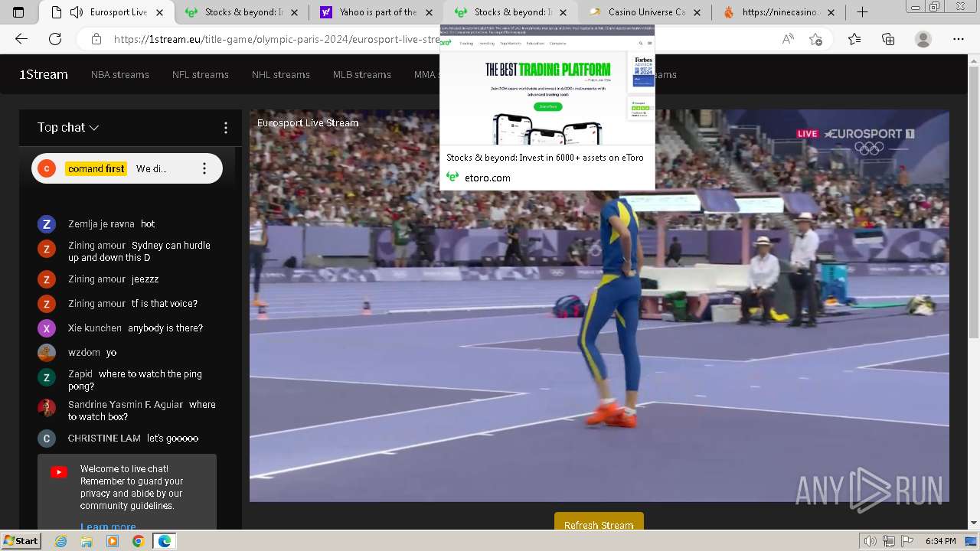Switch to second Stocks & beyond tab
The image size is (980, 551).
511,12
